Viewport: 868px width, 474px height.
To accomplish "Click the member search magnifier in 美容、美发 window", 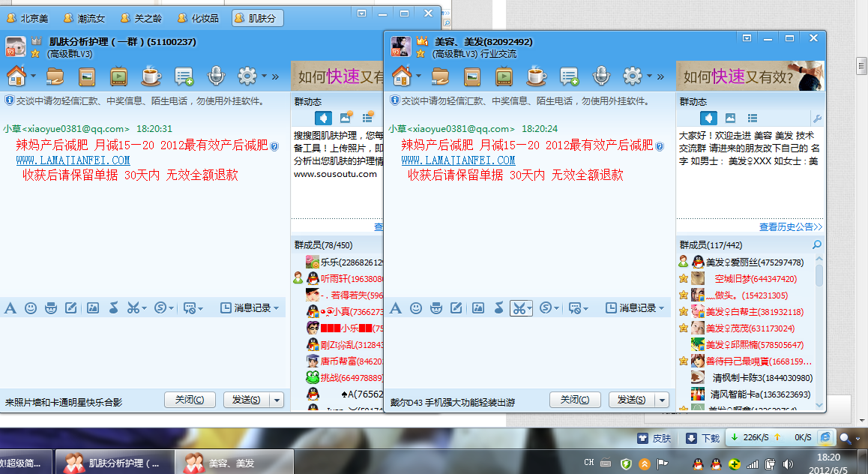I will [817, 244].
